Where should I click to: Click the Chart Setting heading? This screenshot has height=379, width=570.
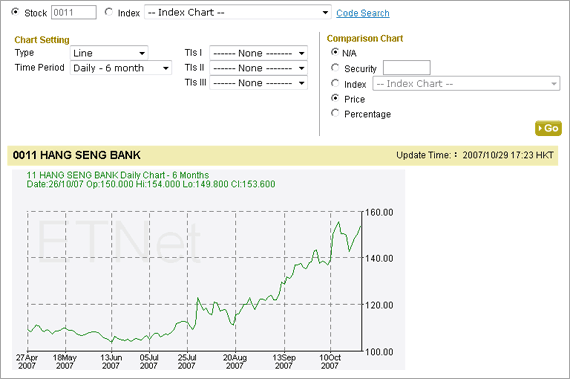42,40
